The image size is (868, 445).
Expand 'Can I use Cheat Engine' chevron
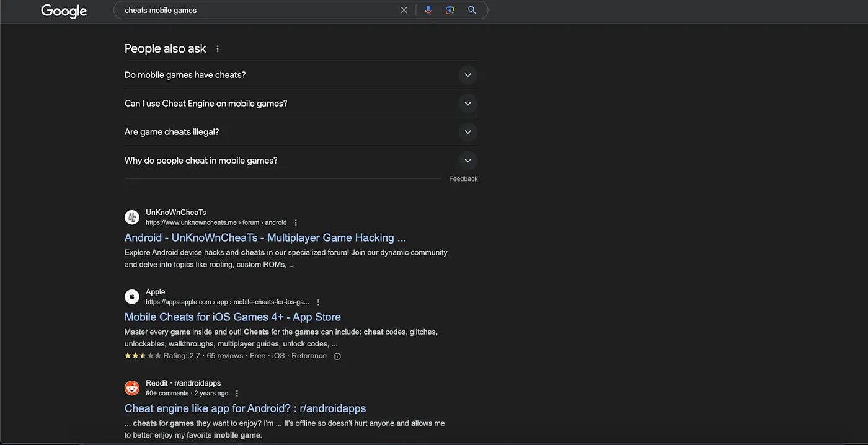468,104
